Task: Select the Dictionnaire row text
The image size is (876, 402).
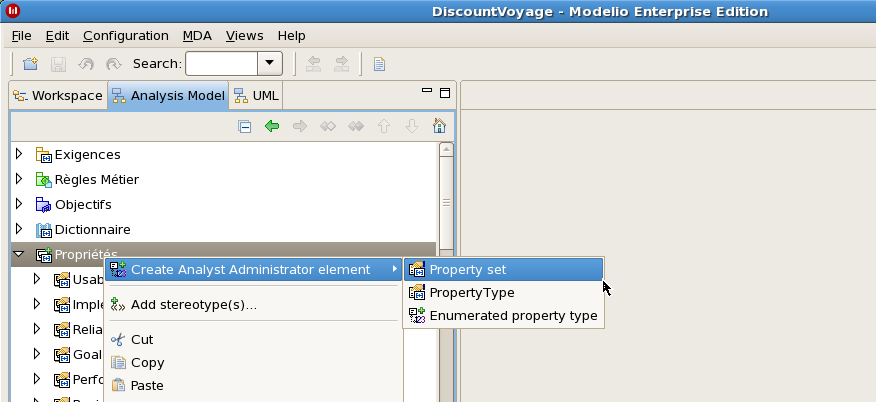Action: tap(93, 230)
